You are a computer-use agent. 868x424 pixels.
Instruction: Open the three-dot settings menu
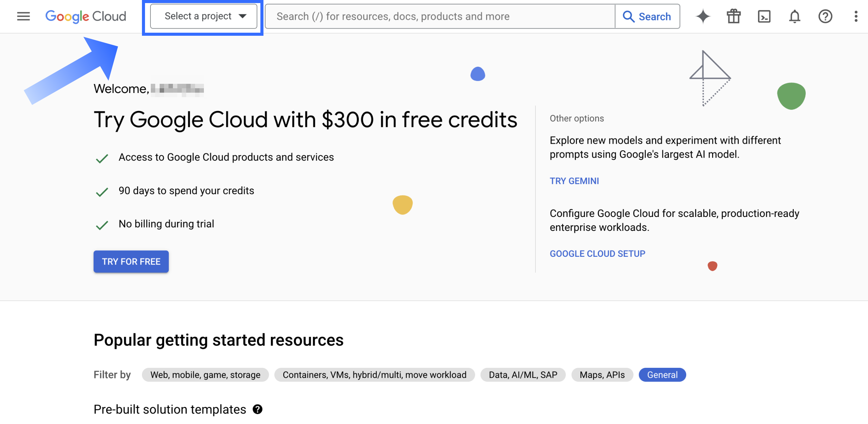[855, 16]
